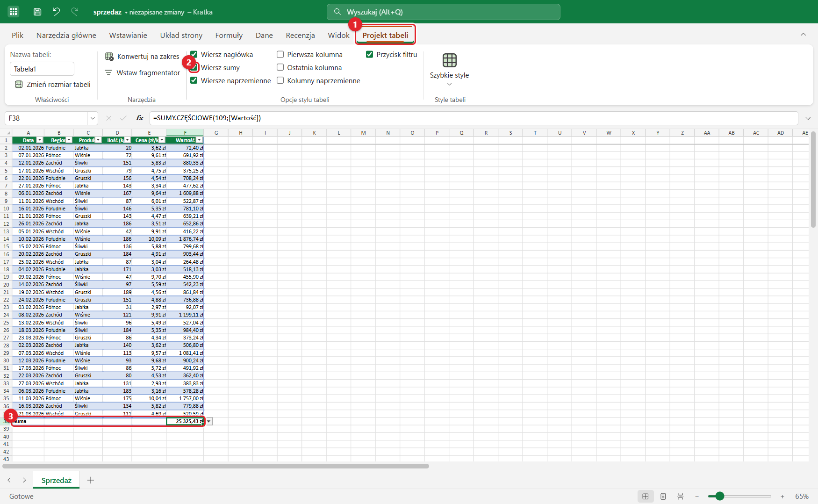
Task: Select the Sprzedaż sheet tab
Action: click(x=57, y=480)
